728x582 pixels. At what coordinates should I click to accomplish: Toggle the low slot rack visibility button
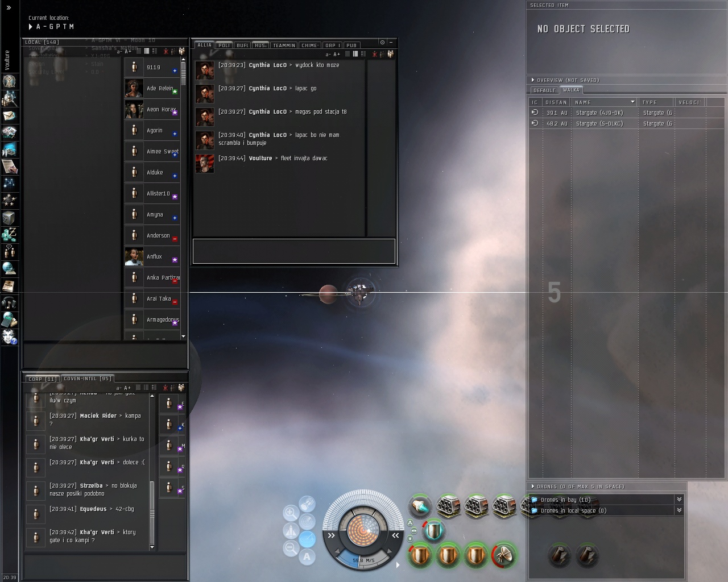410,539
